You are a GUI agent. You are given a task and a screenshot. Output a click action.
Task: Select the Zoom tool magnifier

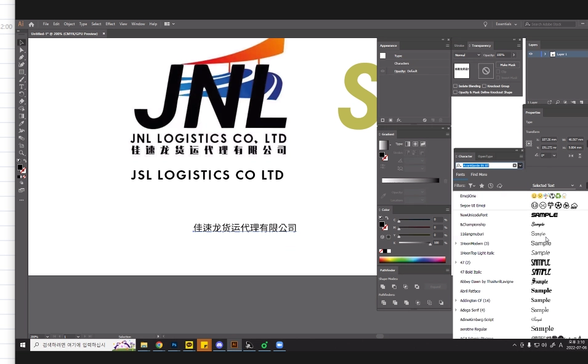22,152
